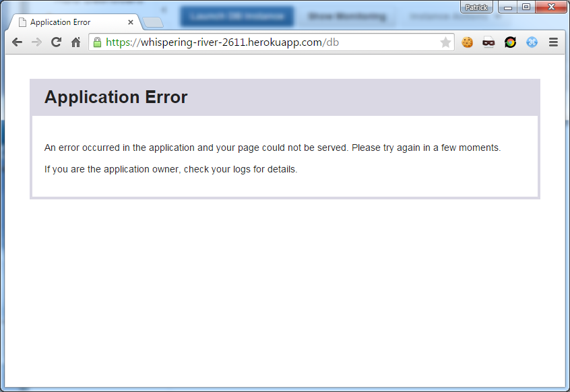Click the herokuapp.com URL address bar
Screen dimensions: 570x392
(271, 42)
